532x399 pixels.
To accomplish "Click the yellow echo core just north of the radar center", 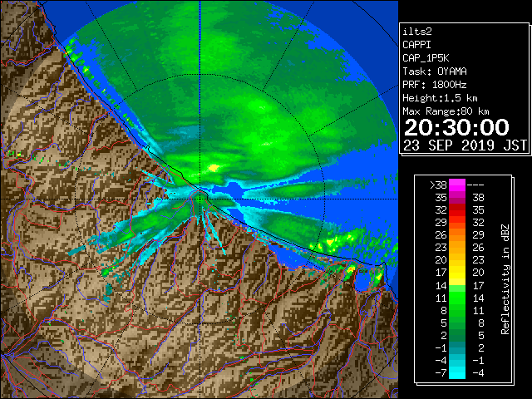I will 214,168.
